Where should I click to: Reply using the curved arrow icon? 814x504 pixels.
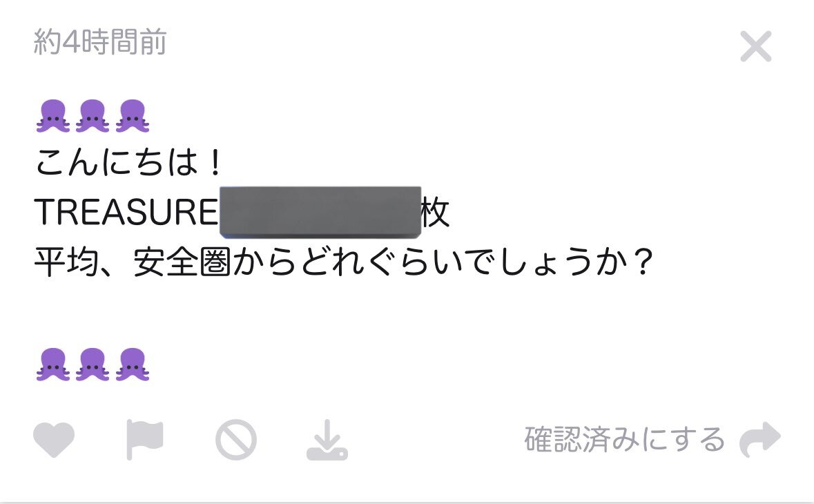[x=760, y=439]
